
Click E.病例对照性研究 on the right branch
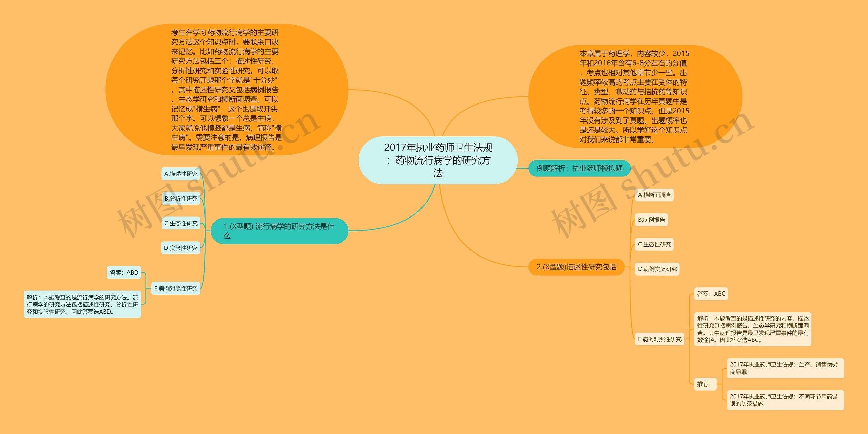coord(659,340)
